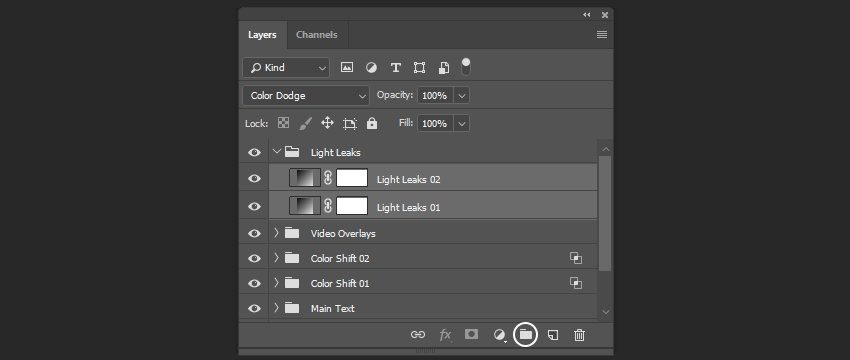Filter for shape layers icon
850x360 pixels.
point(420,67)
